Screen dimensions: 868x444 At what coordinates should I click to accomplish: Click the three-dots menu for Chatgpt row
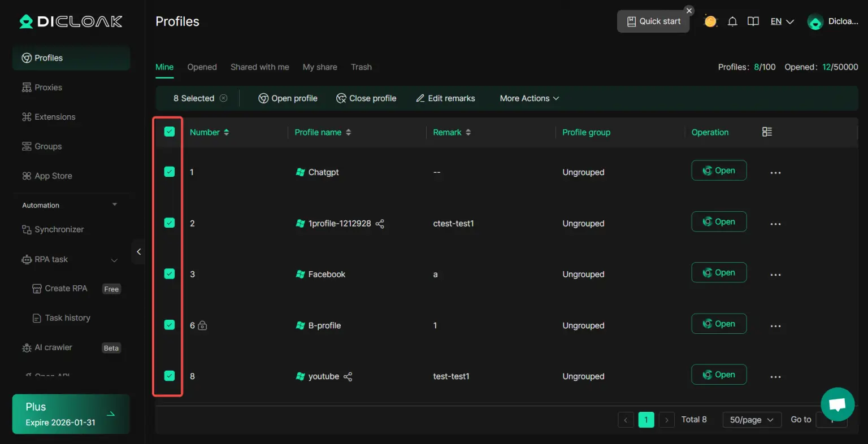(775, 173)
